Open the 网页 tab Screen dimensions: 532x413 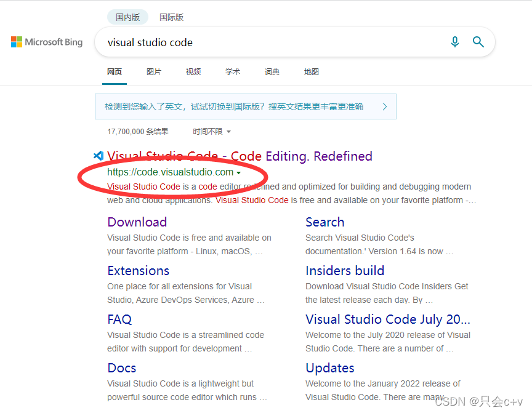(115, 71)
